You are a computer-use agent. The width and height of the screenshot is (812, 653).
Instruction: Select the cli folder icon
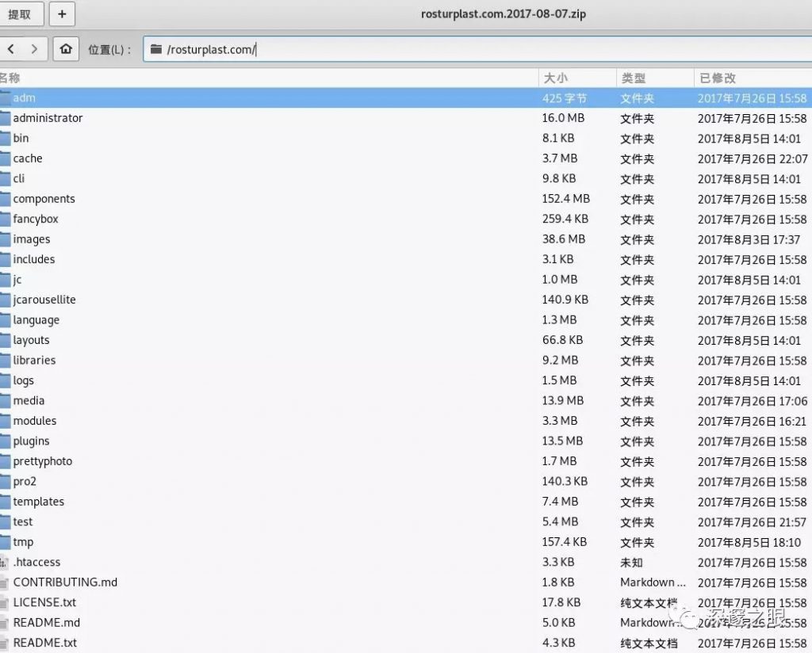tap(6, 178)
